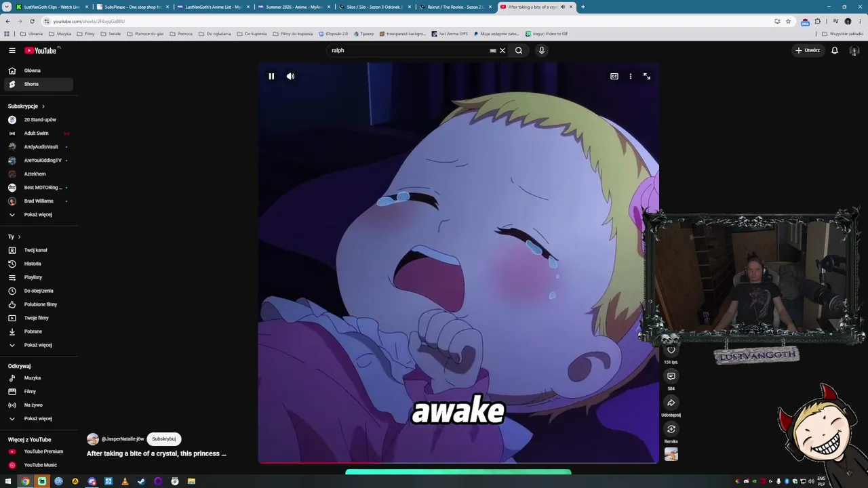Viewport: 868px width, 488px height.
Task: Open Na żywo live section
Action: [x=38, y=405]
